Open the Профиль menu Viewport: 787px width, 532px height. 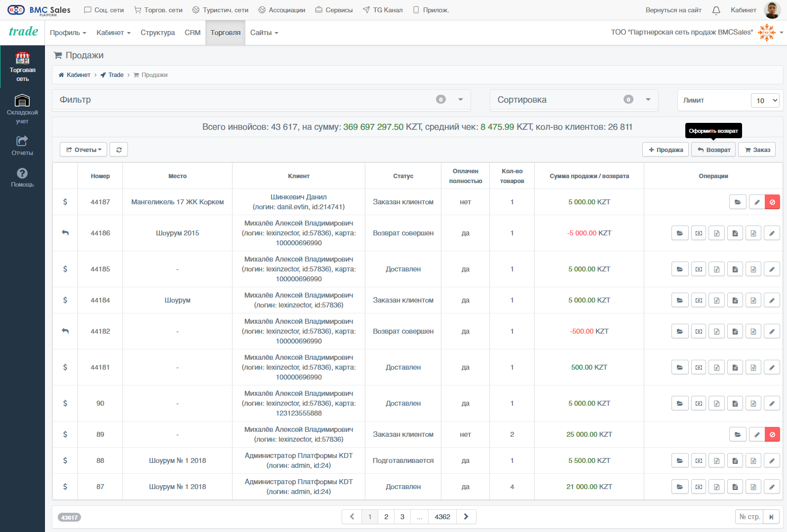pos(68,33)
